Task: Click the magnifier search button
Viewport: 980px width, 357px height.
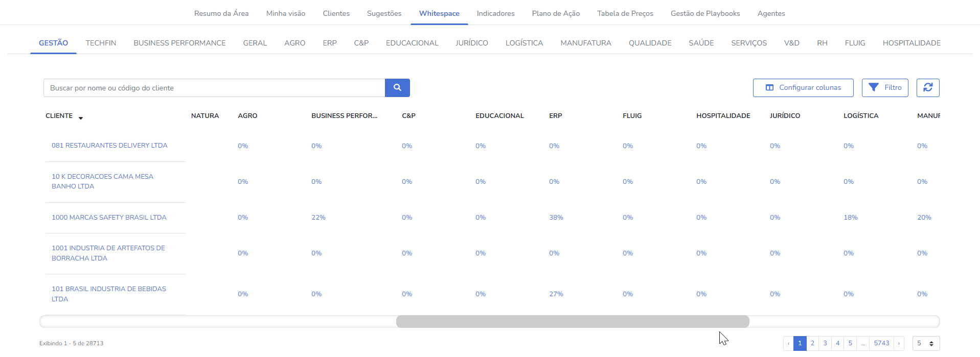Action: [x=397, y=88]
